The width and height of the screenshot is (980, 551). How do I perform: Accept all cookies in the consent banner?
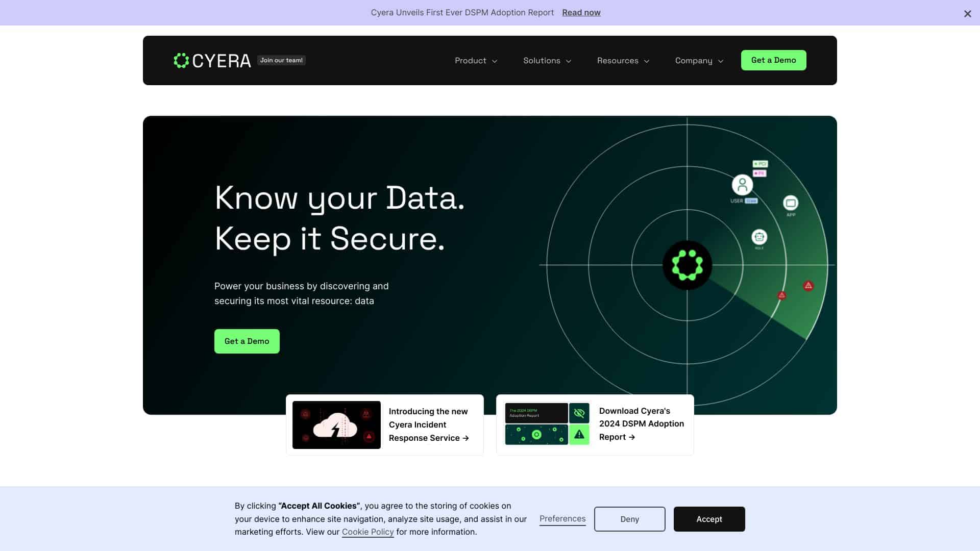click(709, 519)
